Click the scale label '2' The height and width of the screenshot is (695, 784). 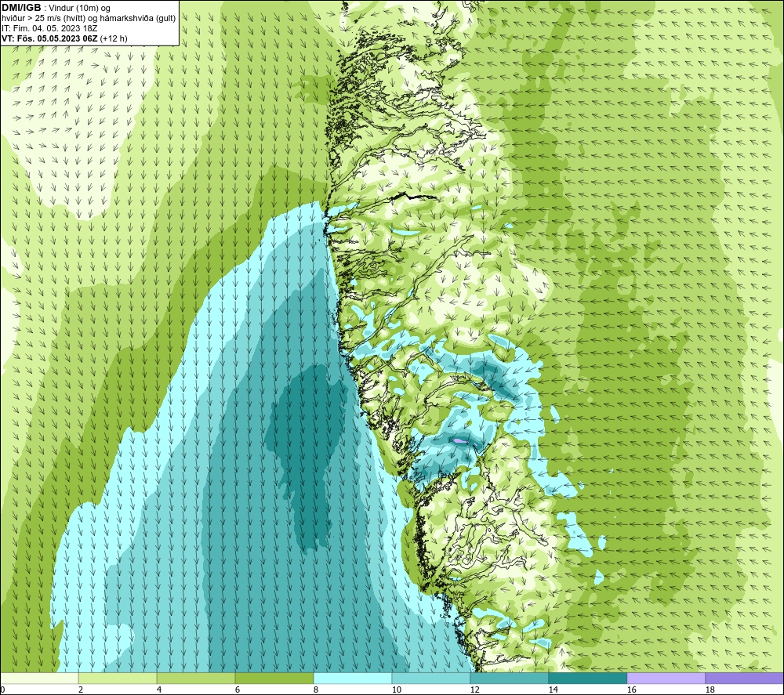click(81, 690)
